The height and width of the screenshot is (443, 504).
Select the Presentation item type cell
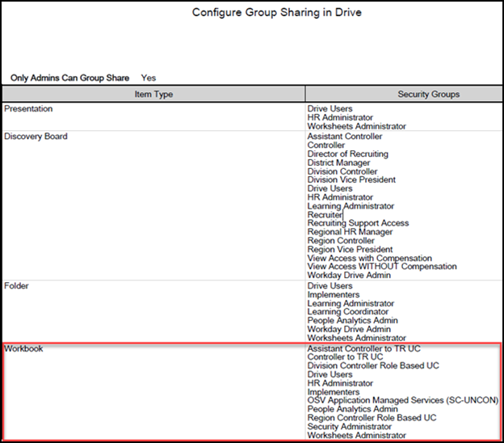pyautogui.click(x=153, y=116)
